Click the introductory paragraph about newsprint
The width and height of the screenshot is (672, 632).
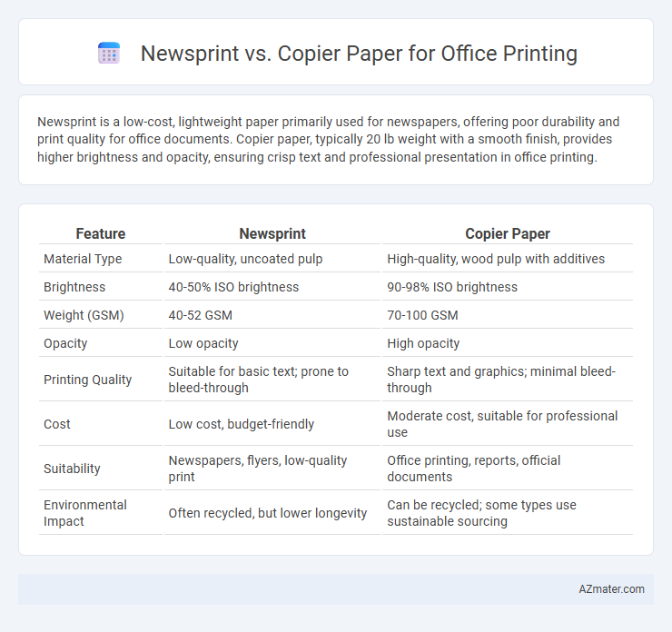pos(329,139)
